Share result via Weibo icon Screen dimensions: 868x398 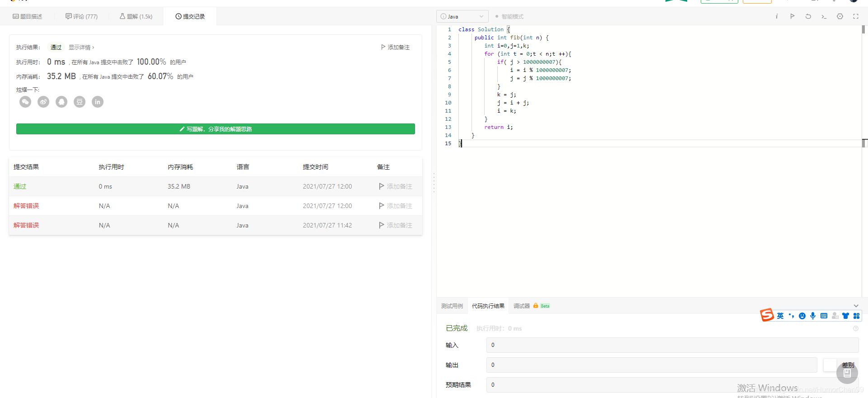tap(43, 102)
